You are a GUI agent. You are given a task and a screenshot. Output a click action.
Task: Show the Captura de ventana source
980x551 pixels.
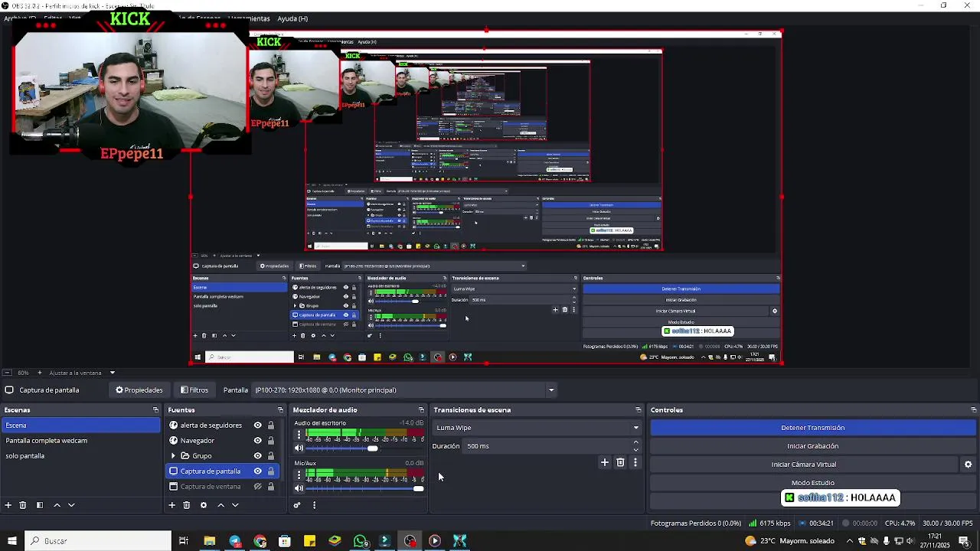pyautogui.click(x=258, y=487)
